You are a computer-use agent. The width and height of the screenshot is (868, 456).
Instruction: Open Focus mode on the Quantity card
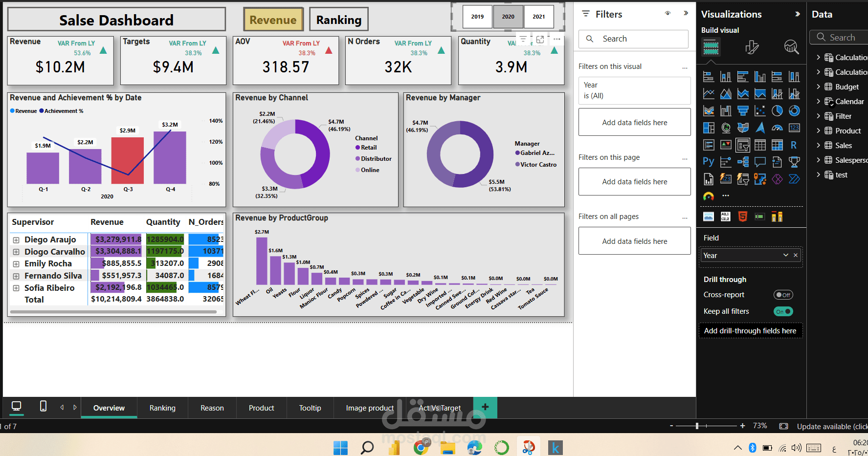coord(540,39)
